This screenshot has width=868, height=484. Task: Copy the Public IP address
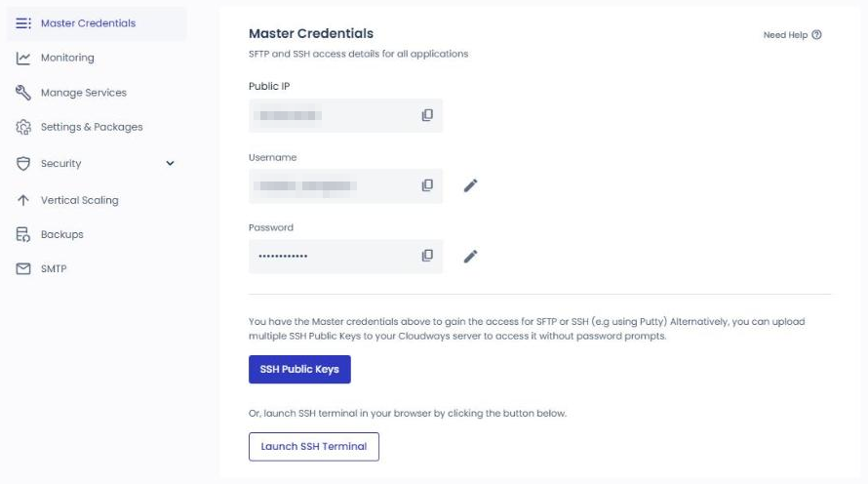point(427,115)
